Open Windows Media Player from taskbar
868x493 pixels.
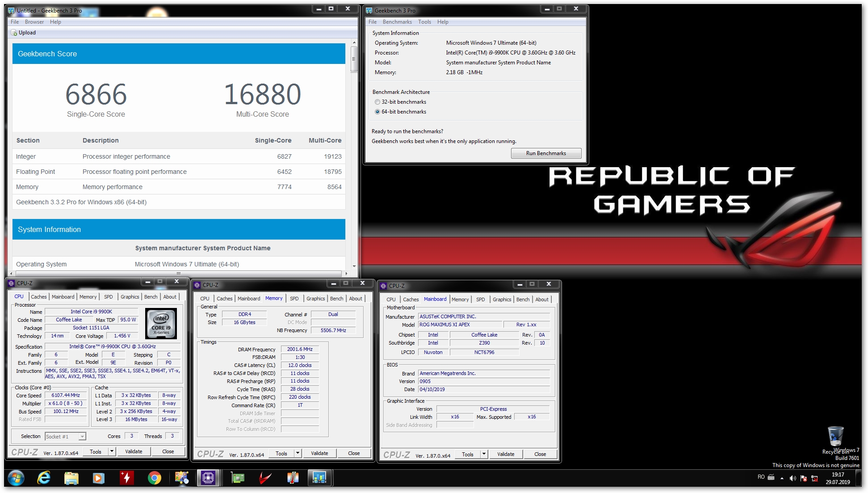[x=98, y=478]
